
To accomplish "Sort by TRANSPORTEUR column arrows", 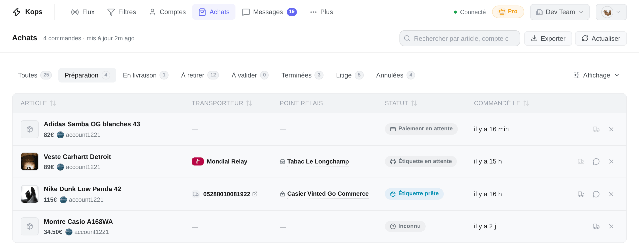I will click(x=249, y=103).
